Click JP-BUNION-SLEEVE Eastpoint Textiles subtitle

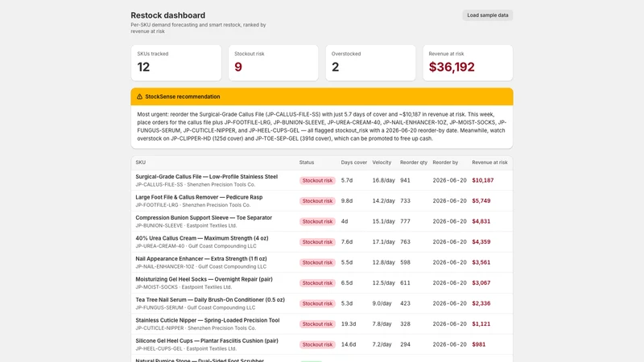[186, 226]
